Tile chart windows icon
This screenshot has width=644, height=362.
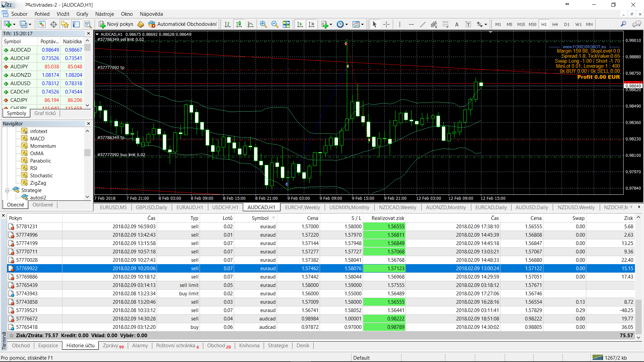(x=286, y=24)
